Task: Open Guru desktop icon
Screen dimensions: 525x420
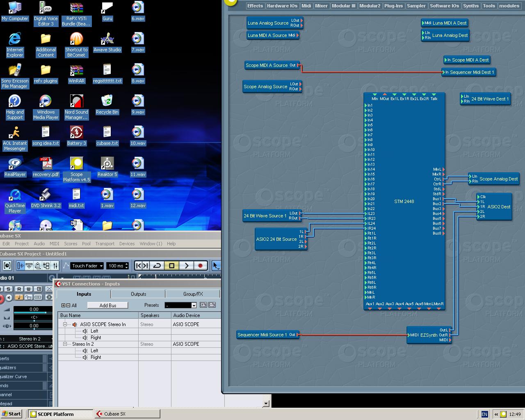Action: [107, 11]
